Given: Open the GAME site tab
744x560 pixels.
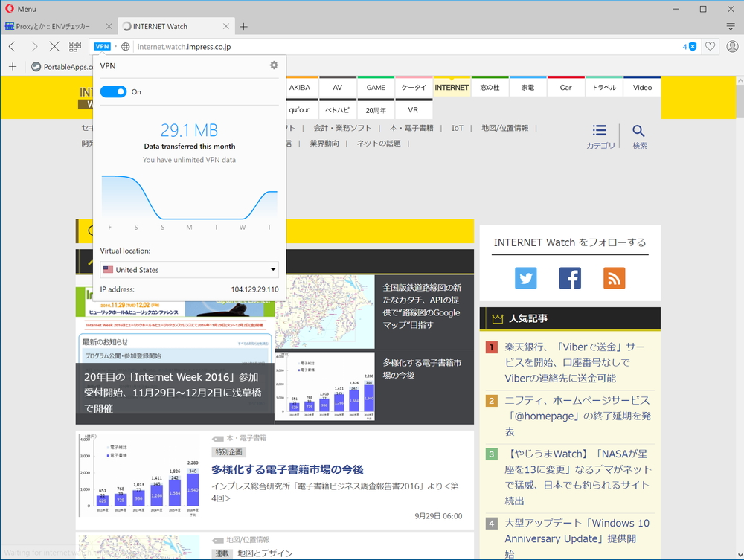Looking at the screenshot, I should [376, 87].
